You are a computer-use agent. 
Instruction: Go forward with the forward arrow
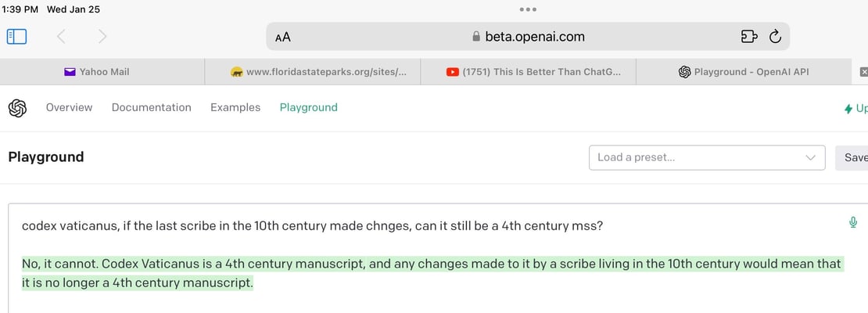(102, 36)
